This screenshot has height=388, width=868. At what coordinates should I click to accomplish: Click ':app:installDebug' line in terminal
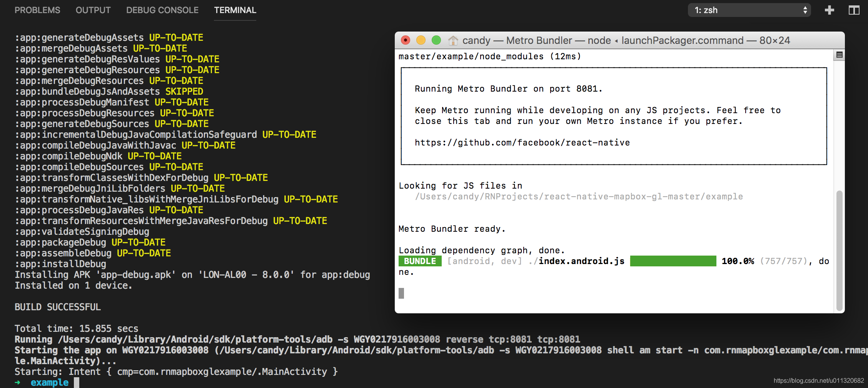tap(60, 264)
